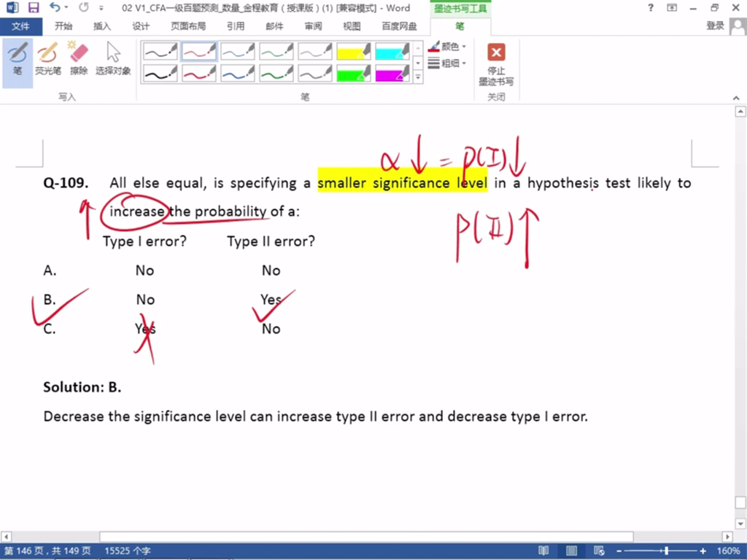Click the Undo arrow icon
Image resolution: width=747 pixels, height=560 pixels.
[x=55, y=8]
